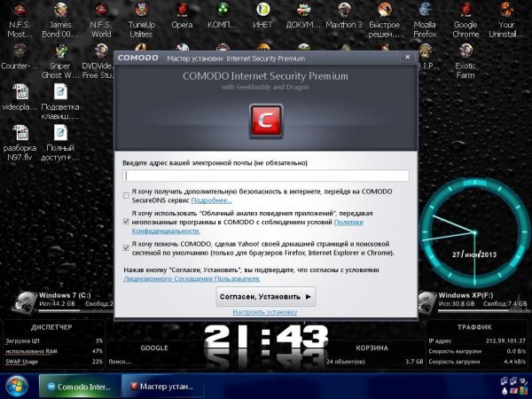Uncheck the Yahoo! homepage checkbox
This screenshot has width=532, height=399.
(x=126, y=248)
